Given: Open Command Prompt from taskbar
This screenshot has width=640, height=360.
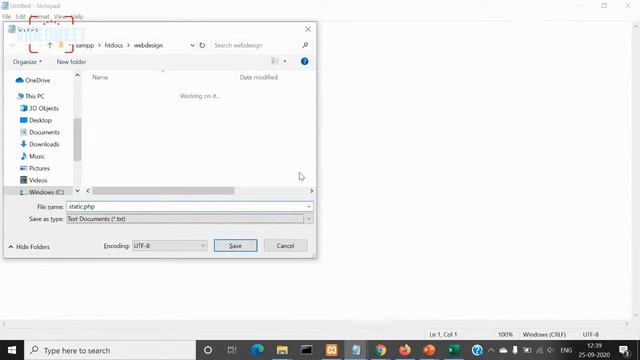Looking at the screenshot, I should [x=307, y=350].
